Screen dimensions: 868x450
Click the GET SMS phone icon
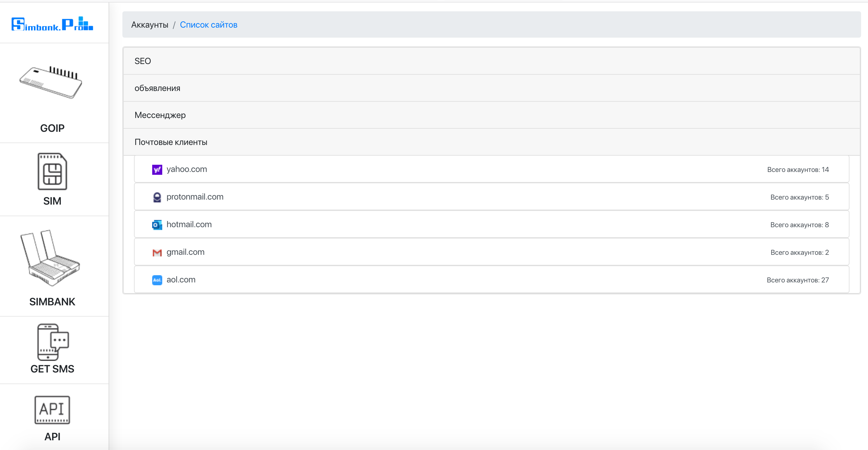click(x=53, y=342)
